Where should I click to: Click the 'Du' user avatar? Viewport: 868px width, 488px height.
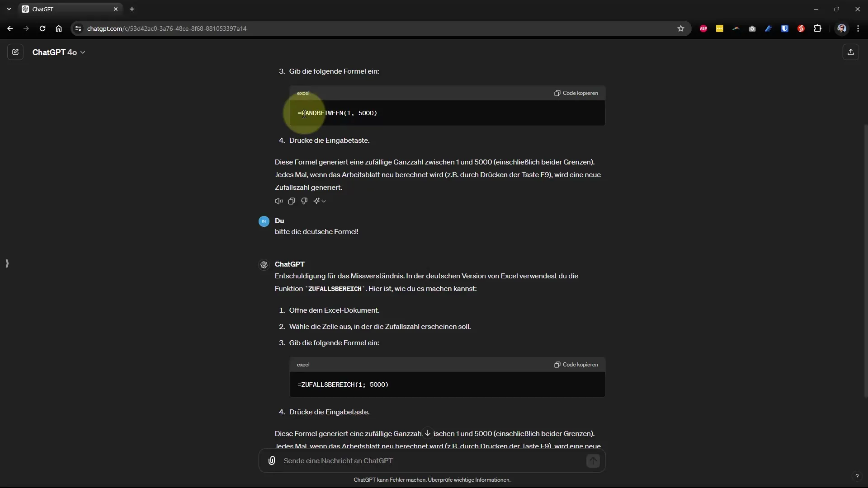coord(264,221)
